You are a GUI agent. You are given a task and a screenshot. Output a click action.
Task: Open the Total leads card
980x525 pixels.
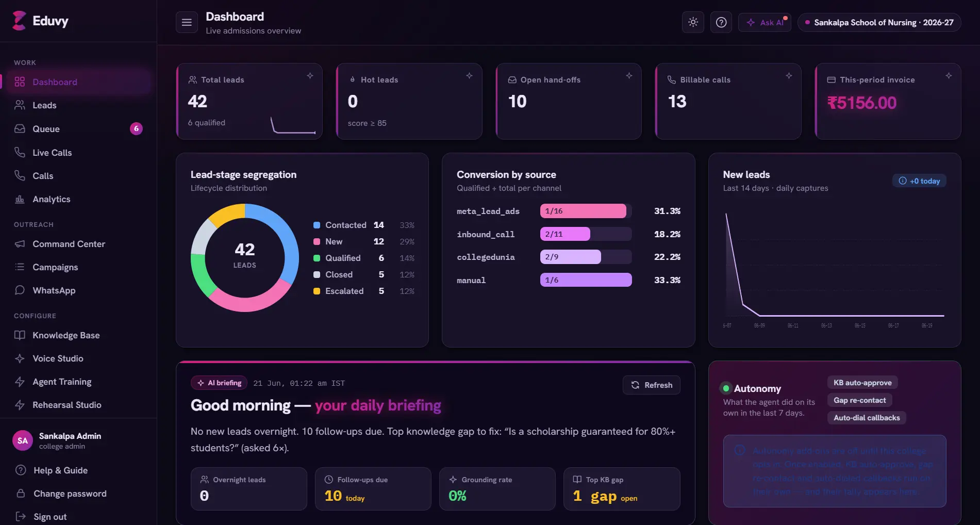coord(250,102)
